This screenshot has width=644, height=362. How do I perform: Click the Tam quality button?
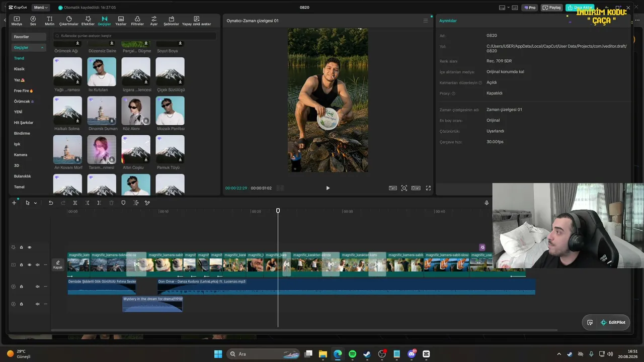point(393,188)
